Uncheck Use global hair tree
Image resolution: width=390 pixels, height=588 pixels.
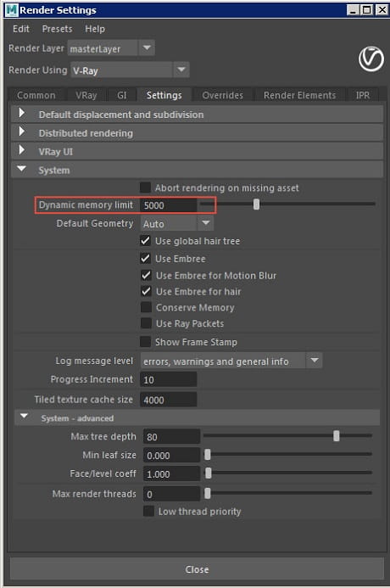tap(145, 241)
